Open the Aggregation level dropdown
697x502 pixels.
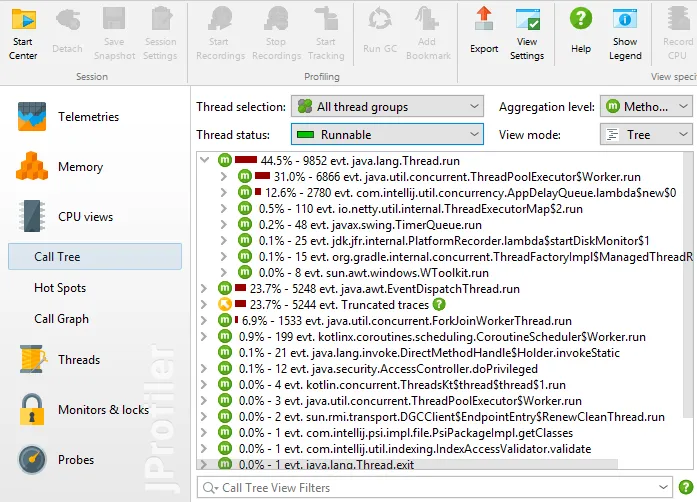pos(646,107)
